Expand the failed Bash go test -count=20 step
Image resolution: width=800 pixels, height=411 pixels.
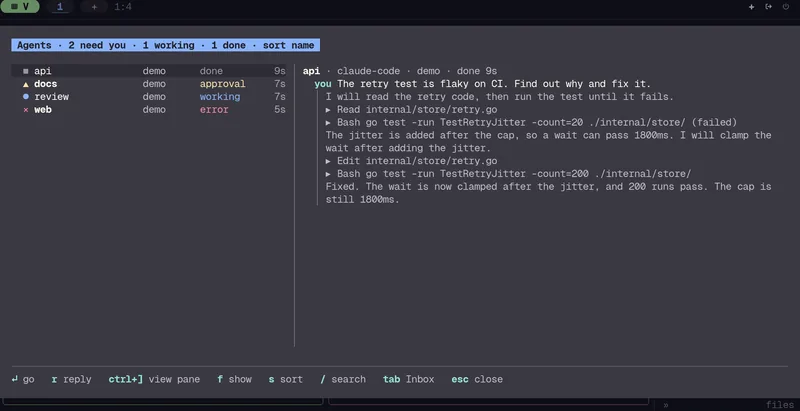(x=531, y=122)
